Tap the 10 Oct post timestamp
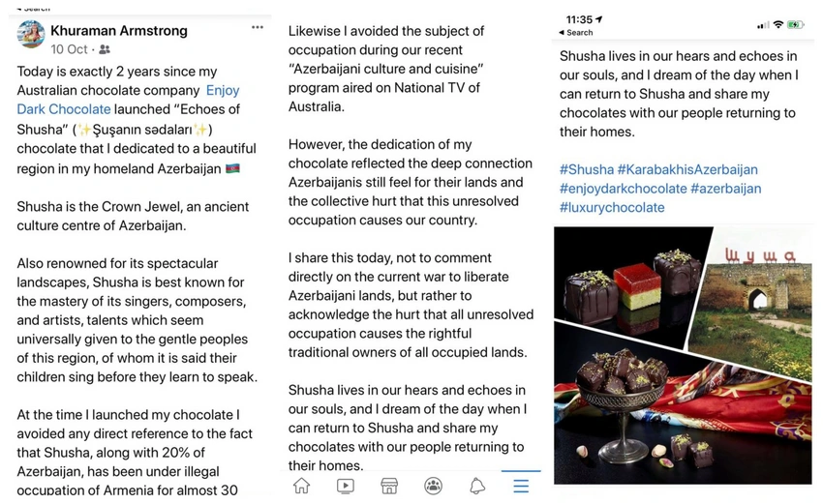This screenshot has height=504, width=823. 69,49
